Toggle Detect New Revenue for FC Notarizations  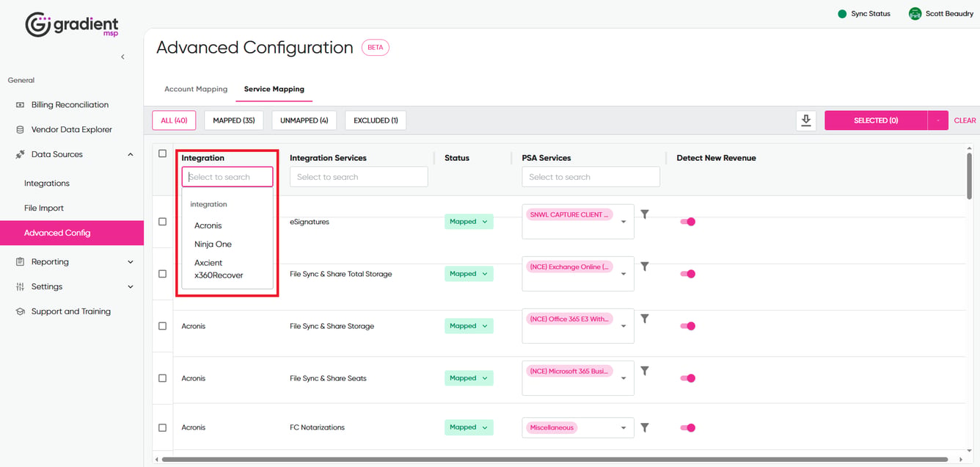687,427
